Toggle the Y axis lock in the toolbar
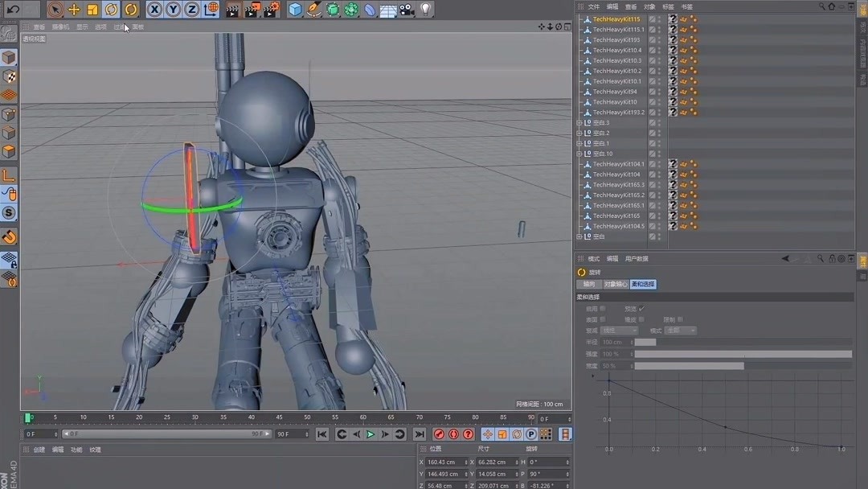Image resolution: width=868 pixels, height=489 pixels. [171, 9]
